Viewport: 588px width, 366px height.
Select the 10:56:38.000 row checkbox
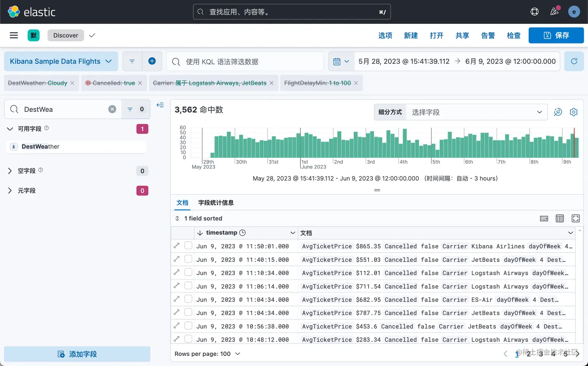coord(188,326)
